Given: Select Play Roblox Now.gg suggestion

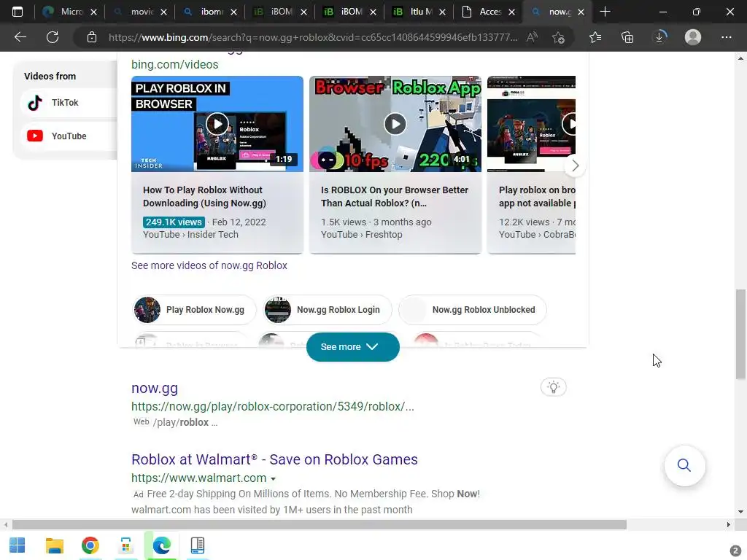Looking at the screenshot, I should [x=194, y=310].
